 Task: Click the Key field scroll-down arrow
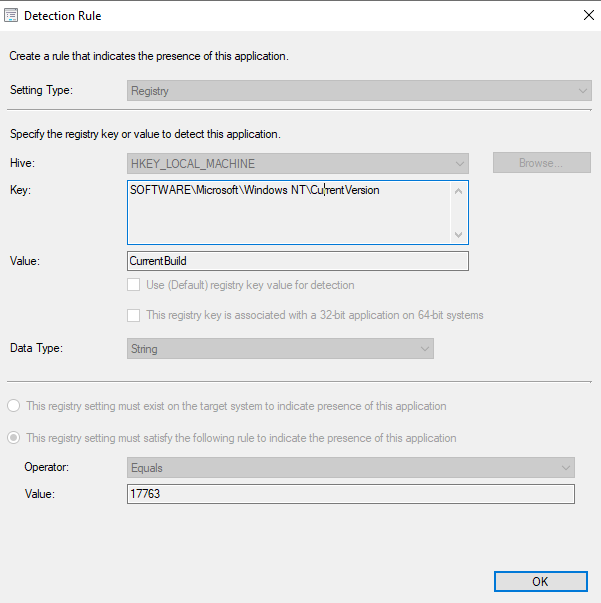click(458, 234)
